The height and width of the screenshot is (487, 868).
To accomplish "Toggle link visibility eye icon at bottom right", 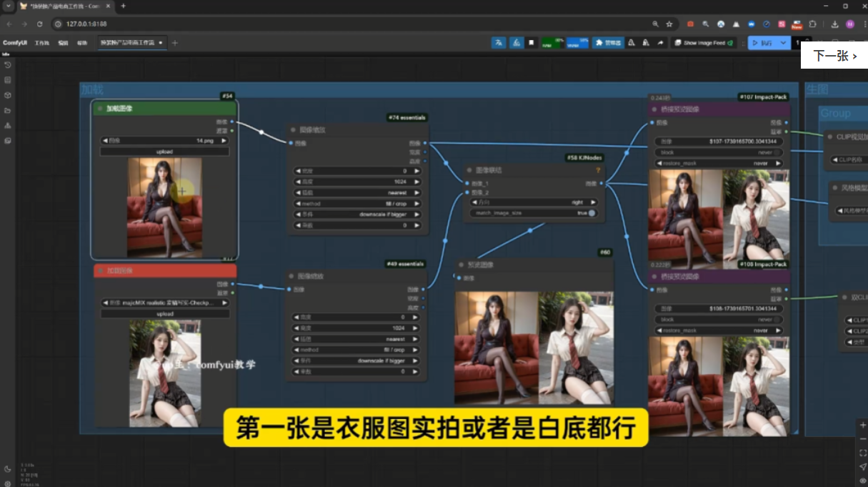I will click(x=863, y=481).
